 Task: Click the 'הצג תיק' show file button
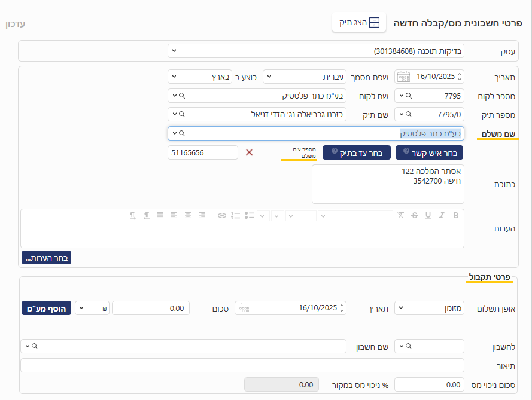click(359, 23)
